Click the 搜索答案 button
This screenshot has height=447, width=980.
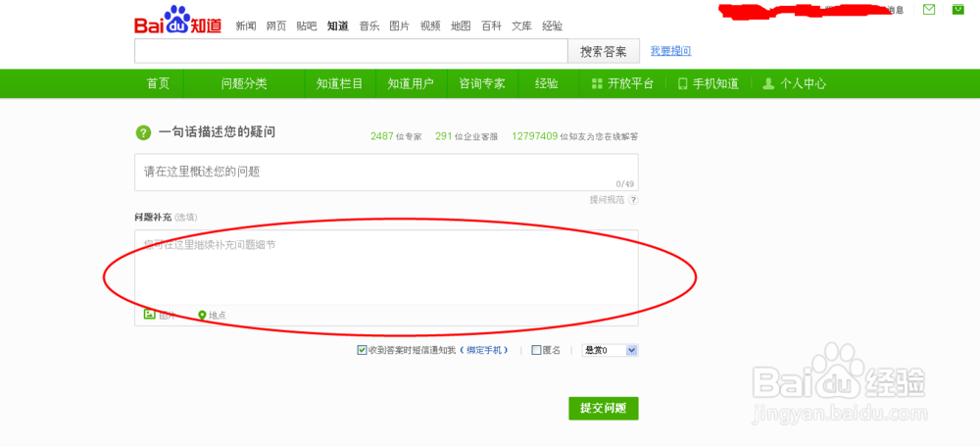603,51
